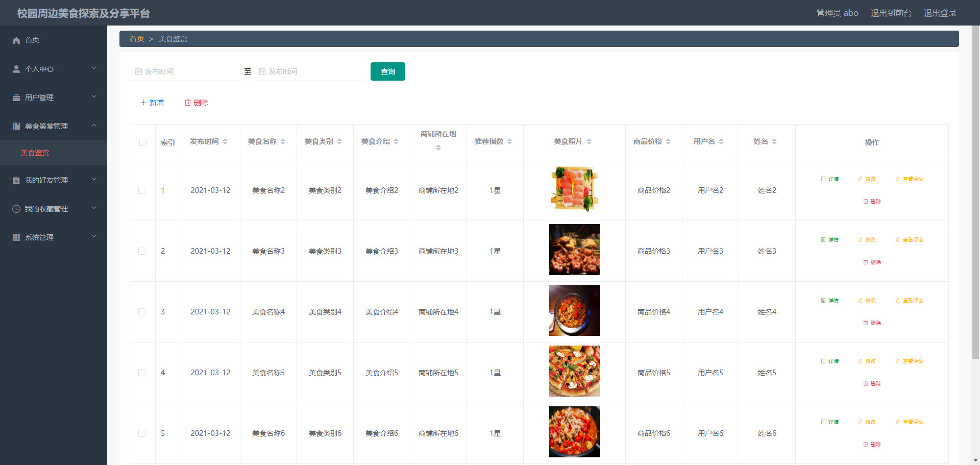
Task: Edit (修改) row 美食名称6
Action: click(x=867, y=422)
